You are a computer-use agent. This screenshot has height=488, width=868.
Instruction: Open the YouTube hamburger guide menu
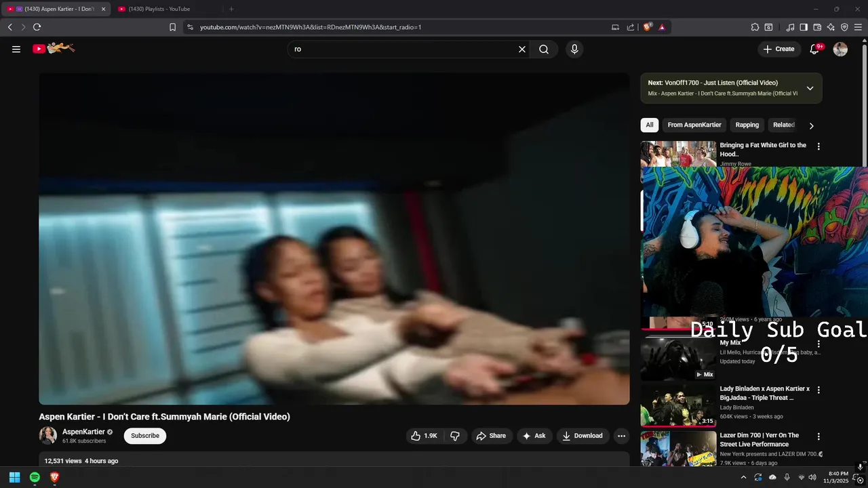[x=16, y=49]
